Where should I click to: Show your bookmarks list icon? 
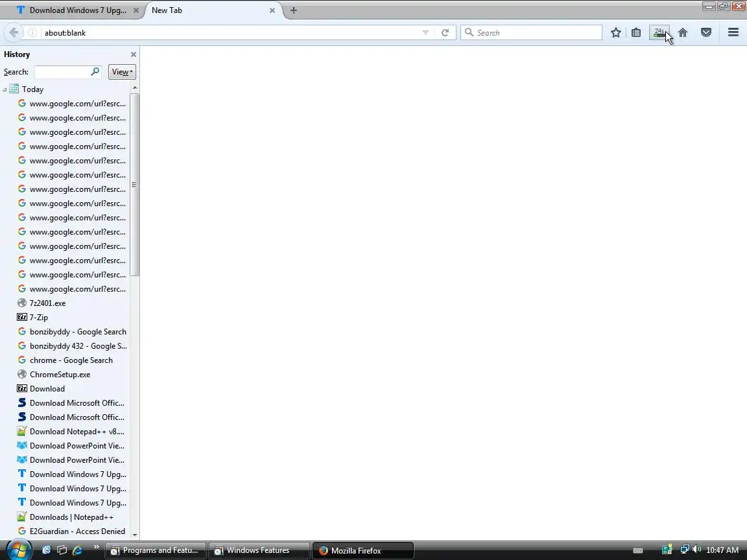[636, 32]
